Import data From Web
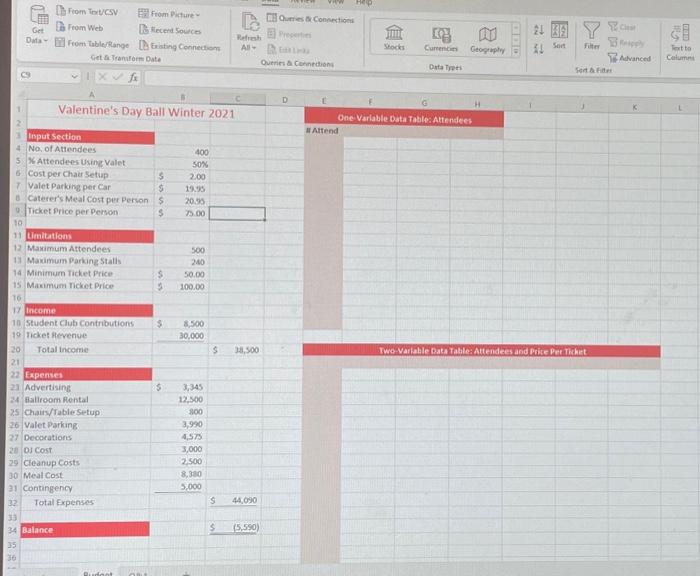The width and height of the screenshot is (700, 577). coord(79,27)
